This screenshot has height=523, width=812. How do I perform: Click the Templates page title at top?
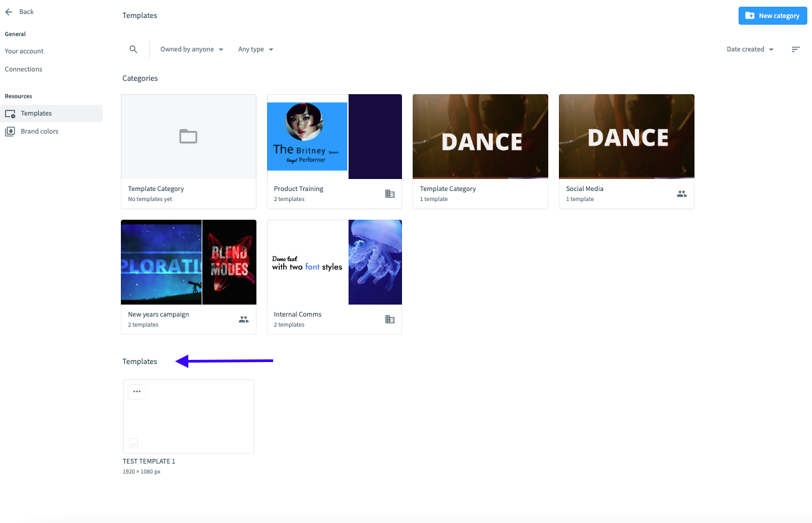140,15
